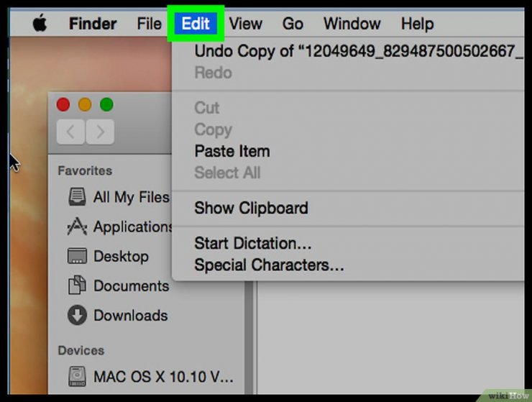Viewport: 532px width, 402px height.
Task: Open the Finder application menu
Action: point(93,24)
